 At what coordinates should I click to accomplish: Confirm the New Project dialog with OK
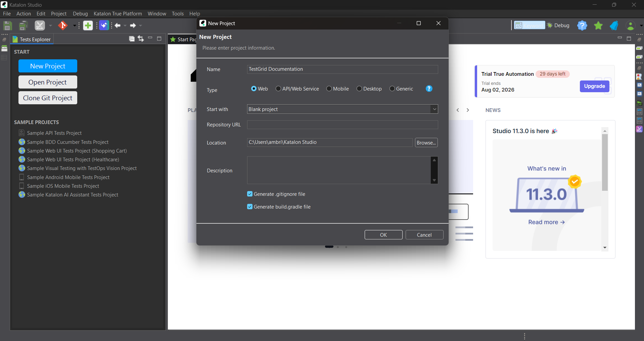pyautogui.click(x=383, y=235)
